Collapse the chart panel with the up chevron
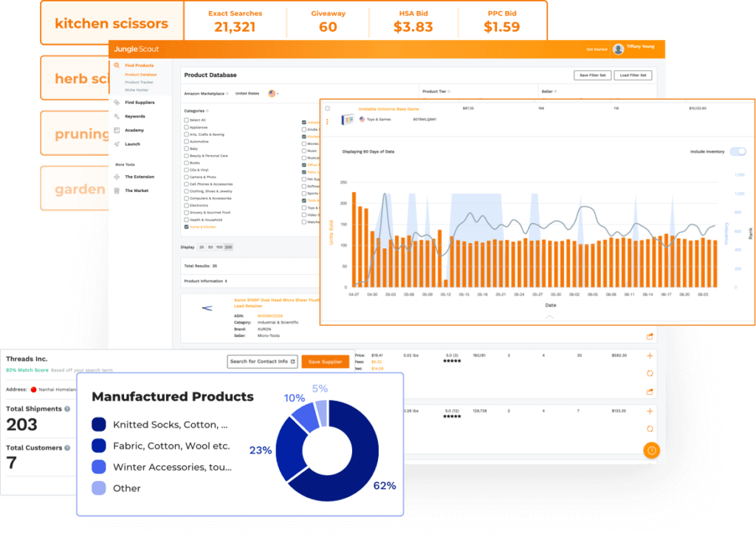Image resolution: width=756 pixels, height=534 pixels. coord(549,317)
